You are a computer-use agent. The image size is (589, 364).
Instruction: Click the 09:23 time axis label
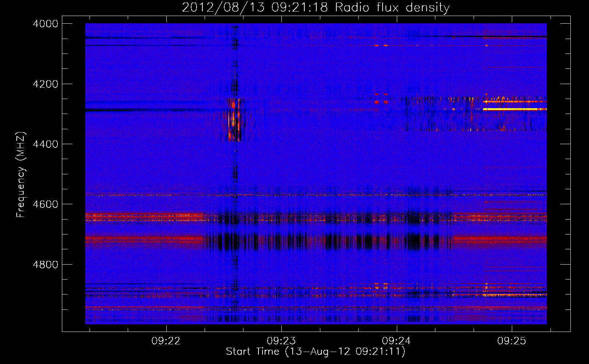pos(281,341)
